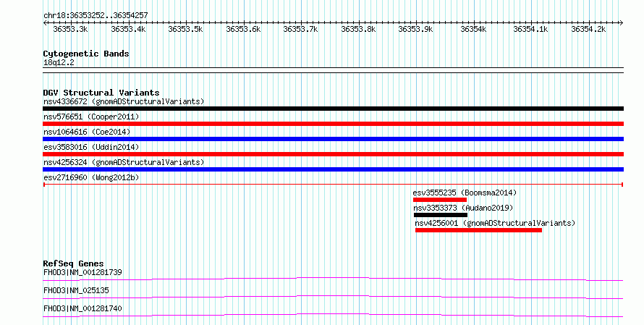This screenshot has height=325, width=644.
Task: Open the nsv4256001 (gnomADStructuralVariants) label
Action: [495, 223]
